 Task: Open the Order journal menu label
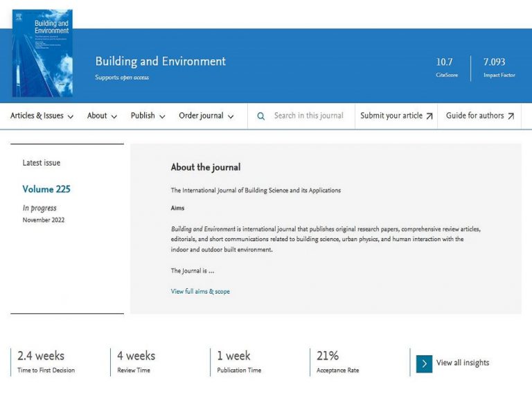[201, 116]
